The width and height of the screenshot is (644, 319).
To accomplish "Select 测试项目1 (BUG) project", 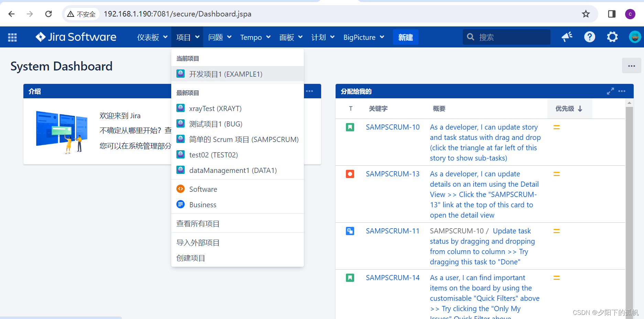I will pyautogui.click(x=238, y=124).
